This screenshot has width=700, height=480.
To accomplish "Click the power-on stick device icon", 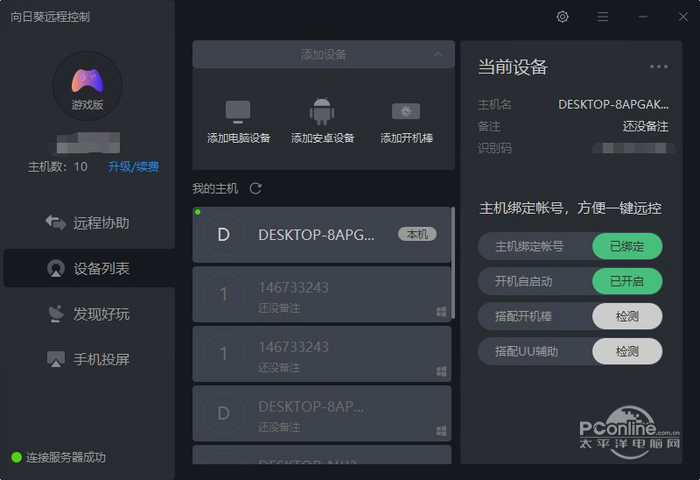I will click(406, 111).
